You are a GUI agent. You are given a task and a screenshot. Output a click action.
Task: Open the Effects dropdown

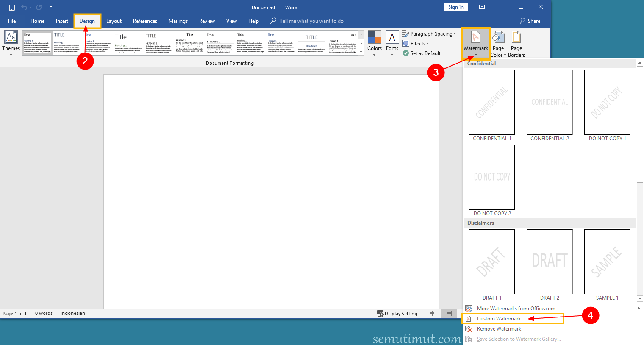[x=416, y=44]
